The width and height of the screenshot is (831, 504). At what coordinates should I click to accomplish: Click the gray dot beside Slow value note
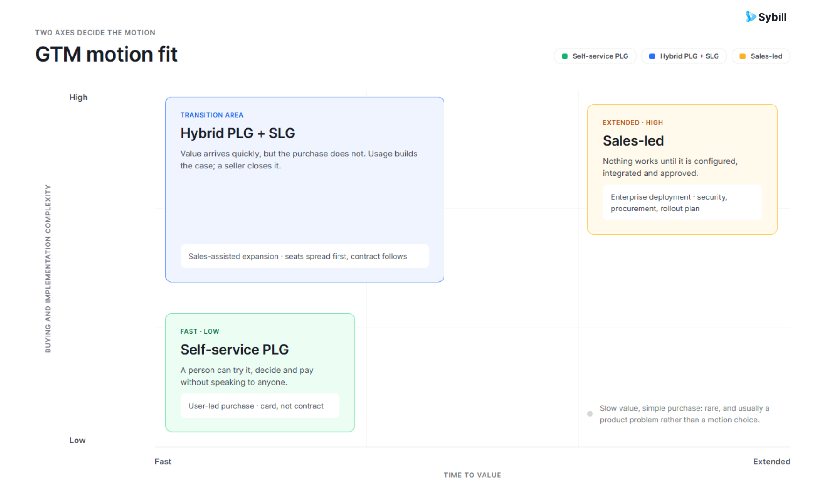pos(590,414)
